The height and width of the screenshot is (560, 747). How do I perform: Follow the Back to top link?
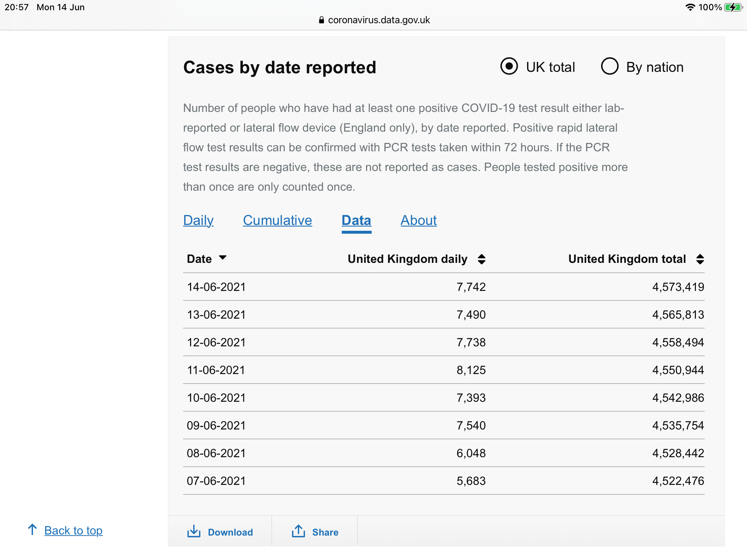click(73, 530)
